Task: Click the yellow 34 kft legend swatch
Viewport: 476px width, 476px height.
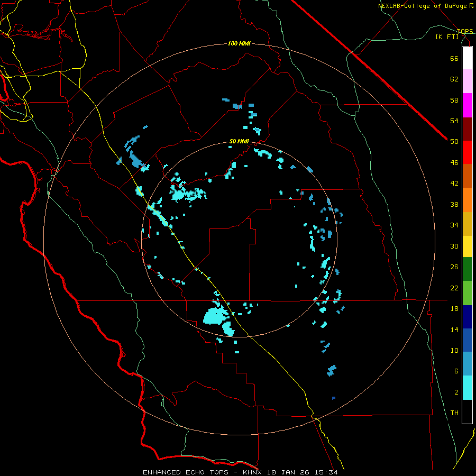Action: 467,246
